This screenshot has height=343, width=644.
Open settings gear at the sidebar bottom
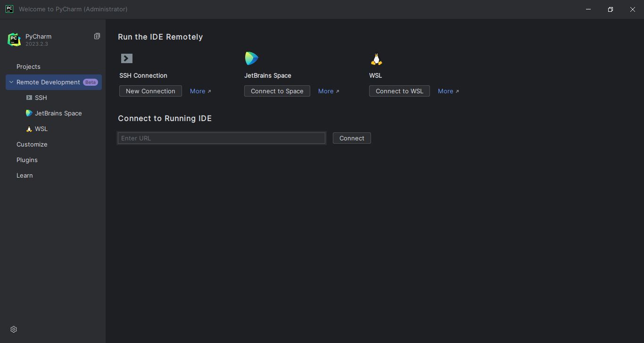click(x=14, y=329)
